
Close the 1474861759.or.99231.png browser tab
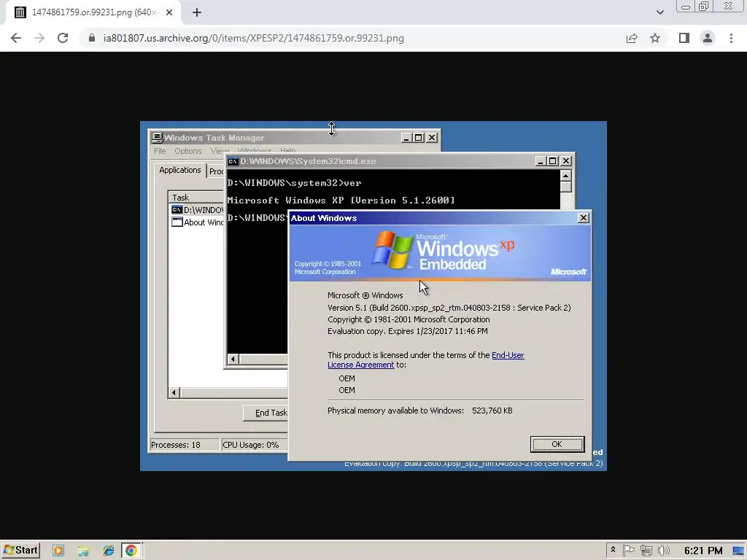tap(169, 12)
